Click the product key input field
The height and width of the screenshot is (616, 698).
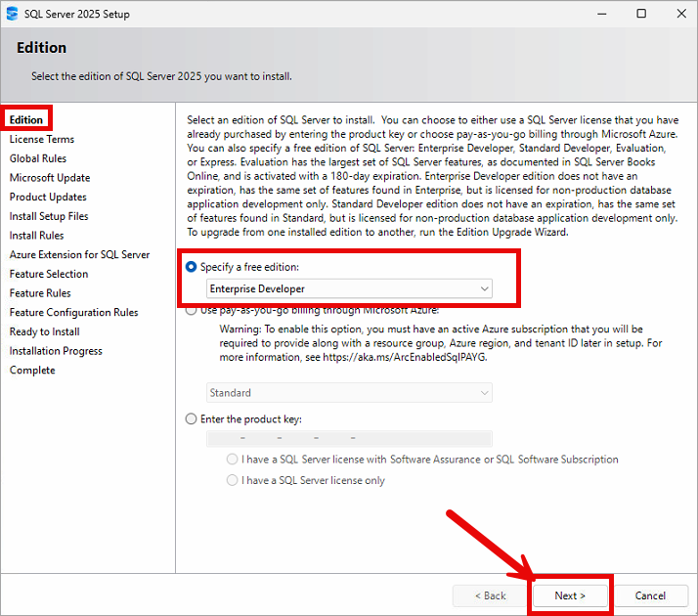pyautogui.click(x=349, y=439)
